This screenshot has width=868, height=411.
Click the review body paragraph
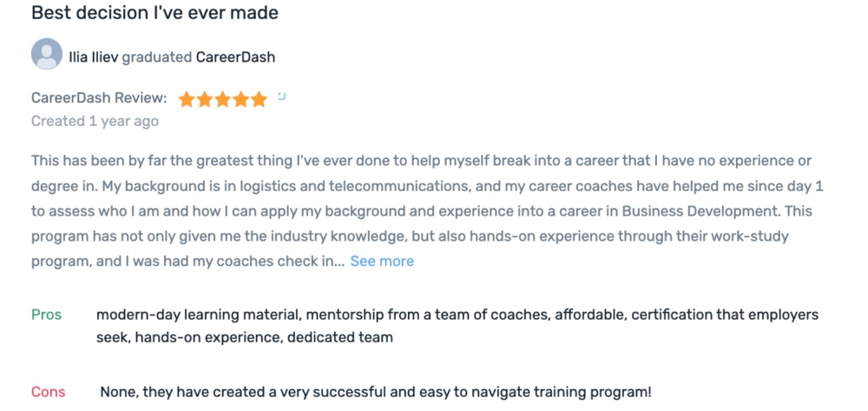tap(427, 211)
